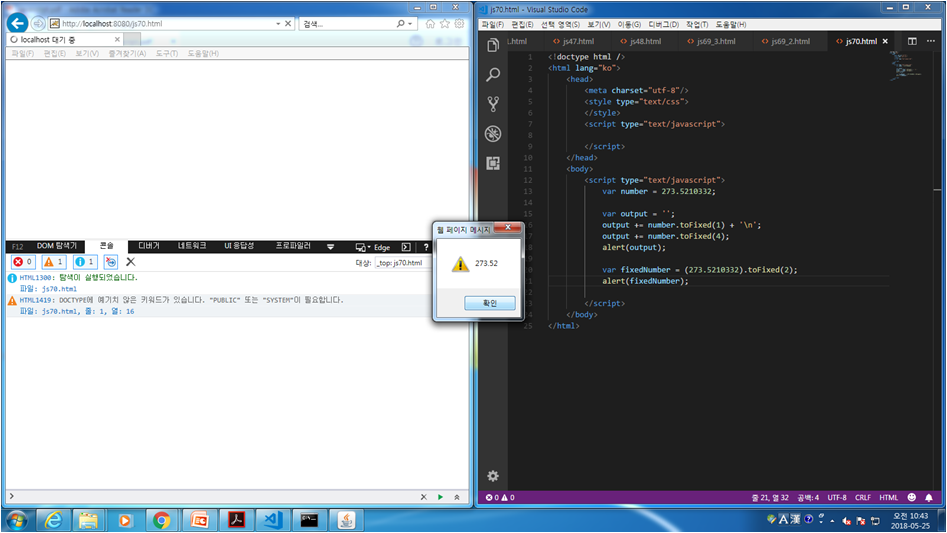Open the Debug view in VS Code
Image resolution: width=947 pixels, height=533 pixels.
coord(493,133)
